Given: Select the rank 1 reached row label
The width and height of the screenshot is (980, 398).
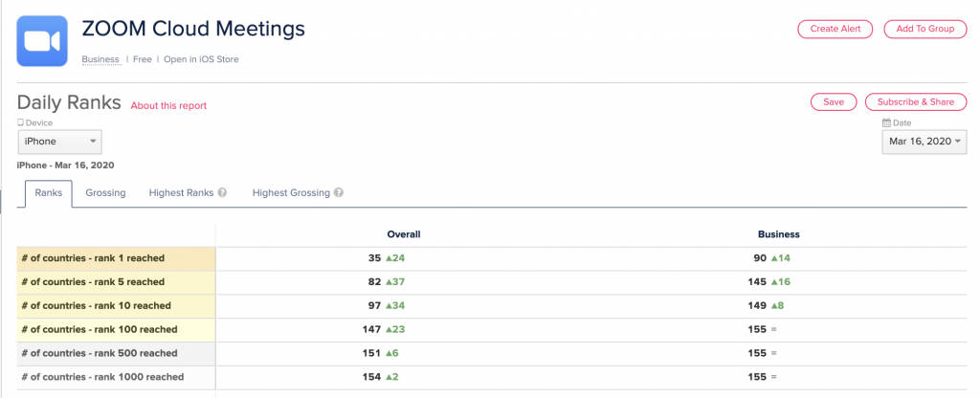Looking at the screenshot, I should [93, 258].
